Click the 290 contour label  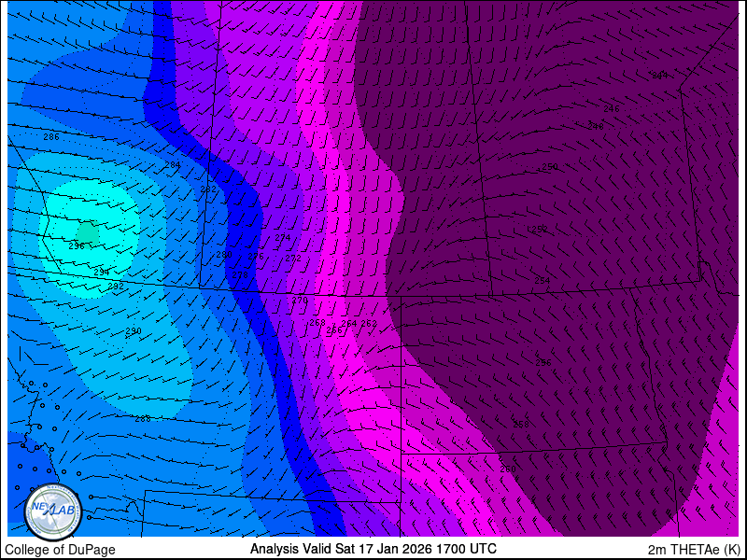(x=134, y=331)
